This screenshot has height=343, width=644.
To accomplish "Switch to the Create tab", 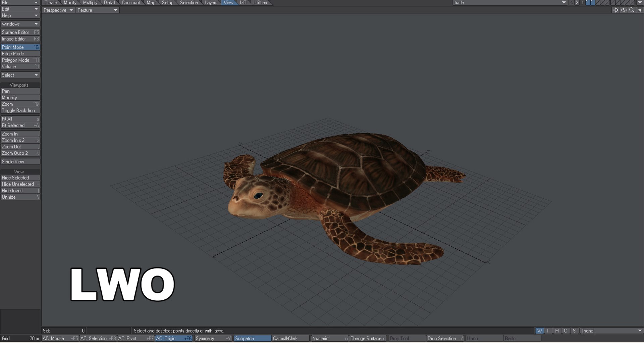I will [x=51, y=3].
